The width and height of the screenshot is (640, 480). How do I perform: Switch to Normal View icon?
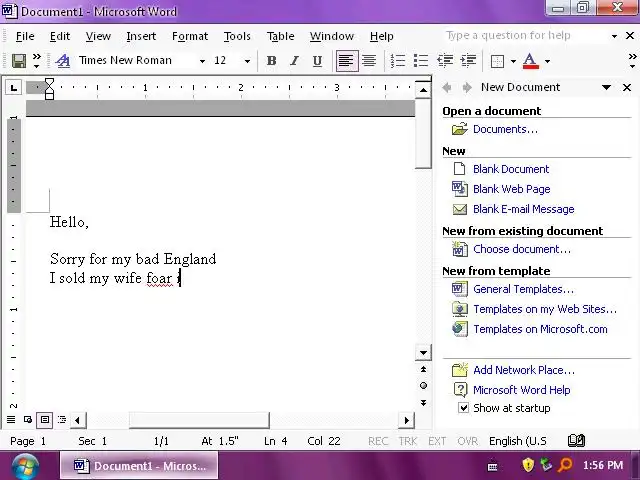click(x=11, y=420)
